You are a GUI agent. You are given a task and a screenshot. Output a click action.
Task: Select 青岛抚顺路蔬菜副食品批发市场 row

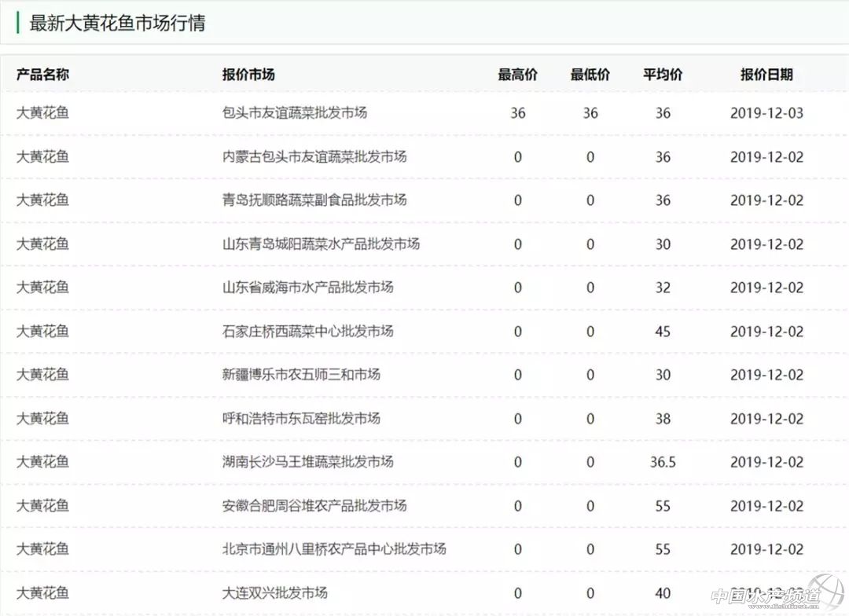(314, 200)
